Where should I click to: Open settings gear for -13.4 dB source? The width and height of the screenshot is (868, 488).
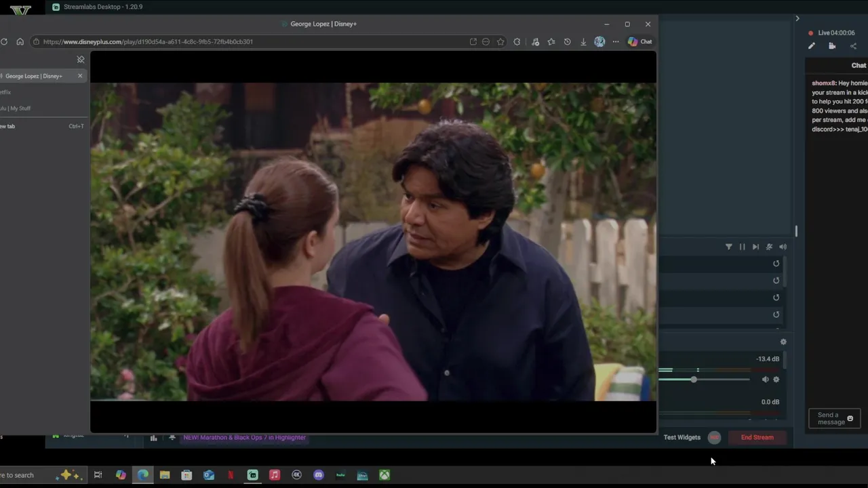coord(776,380)
